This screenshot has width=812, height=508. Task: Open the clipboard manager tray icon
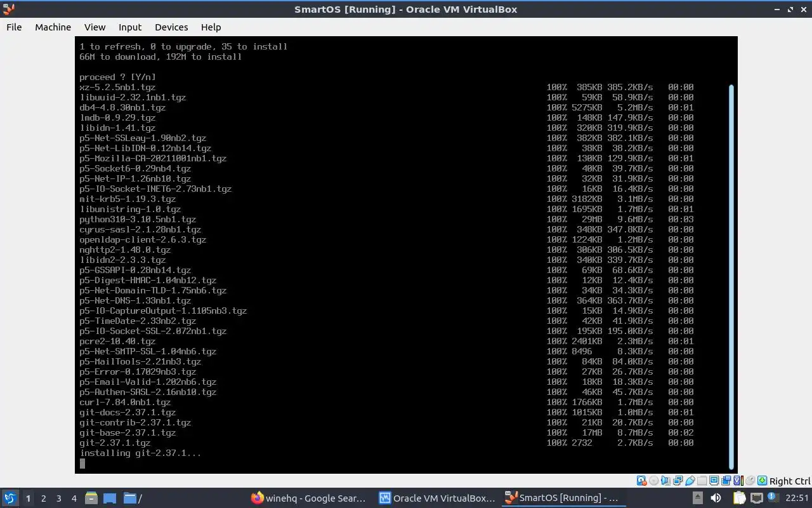click(739, 498)
